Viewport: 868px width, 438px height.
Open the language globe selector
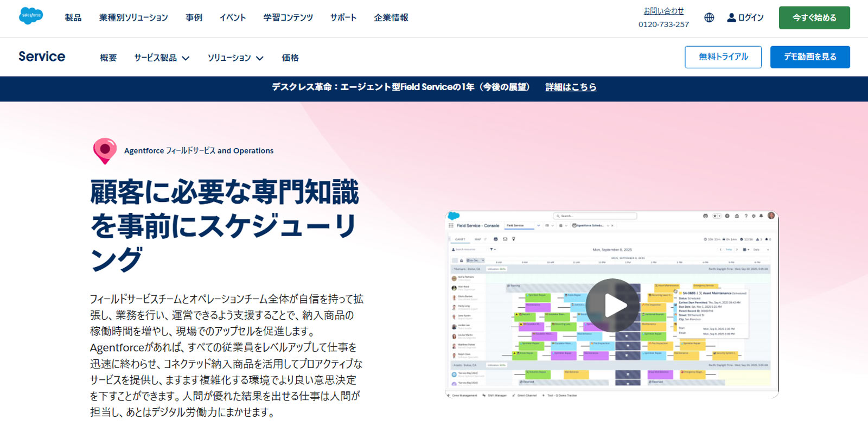(709, 17)
